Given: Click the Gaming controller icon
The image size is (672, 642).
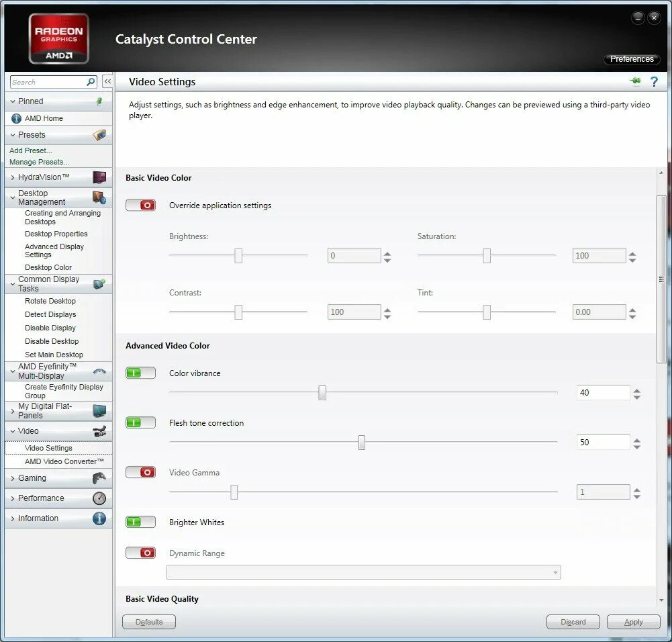Looking at the screenshot, I should [99, 478].
